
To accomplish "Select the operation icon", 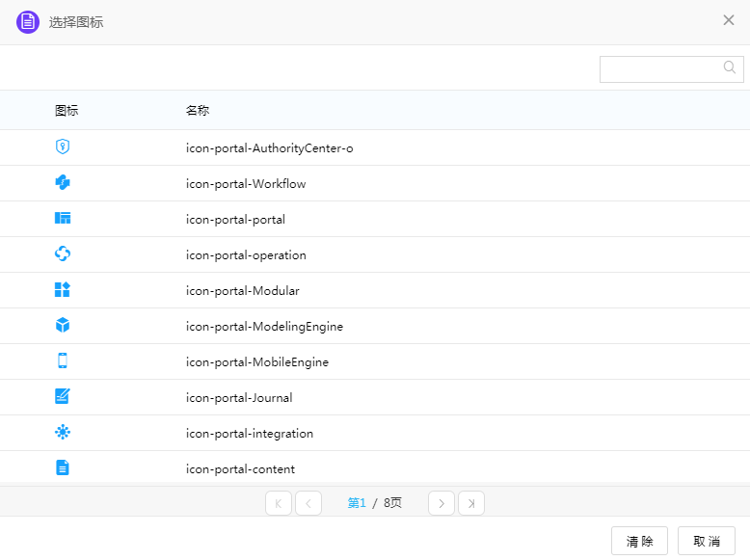I will (x=63, y=254).
